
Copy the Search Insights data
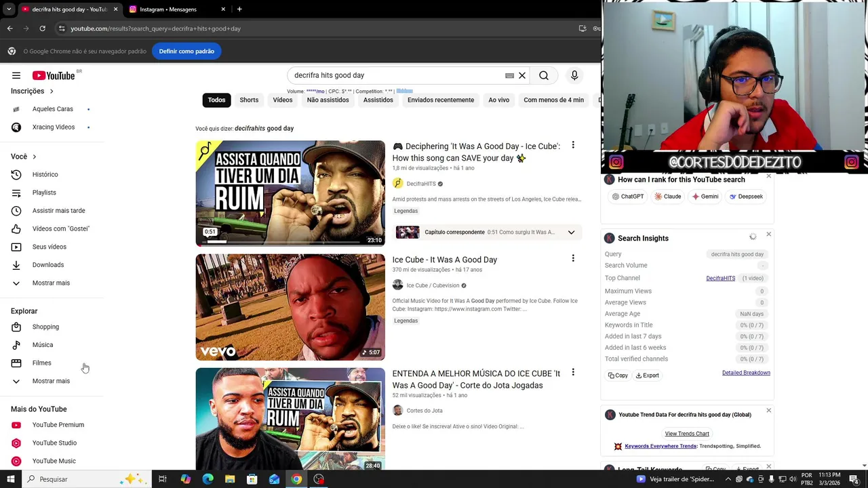point(618,375)
